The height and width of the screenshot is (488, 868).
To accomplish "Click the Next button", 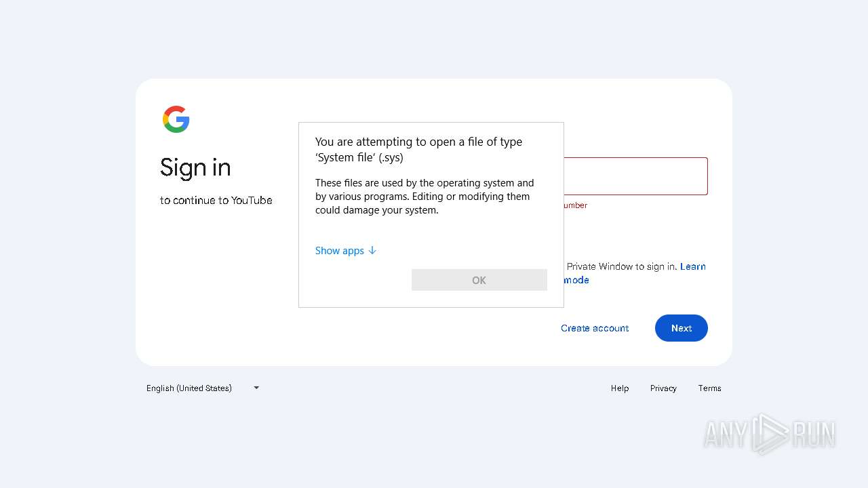I will (x=682, y=328).
